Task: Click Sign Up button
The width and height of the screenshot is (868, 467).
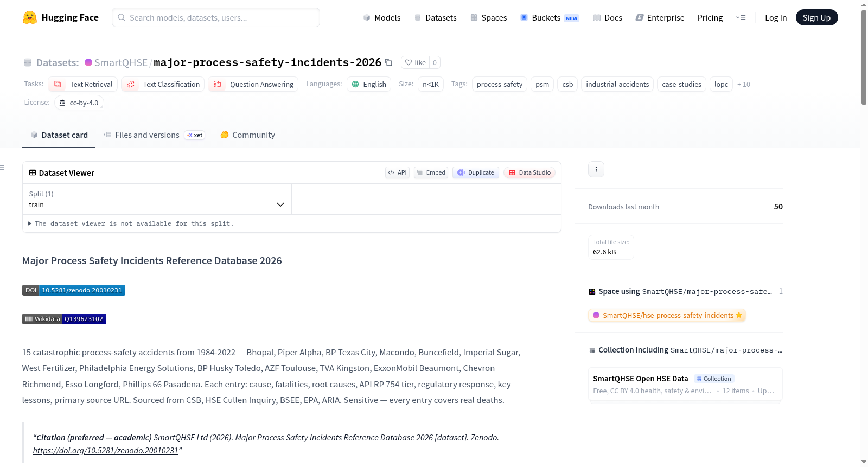Action: click(817, 17)
